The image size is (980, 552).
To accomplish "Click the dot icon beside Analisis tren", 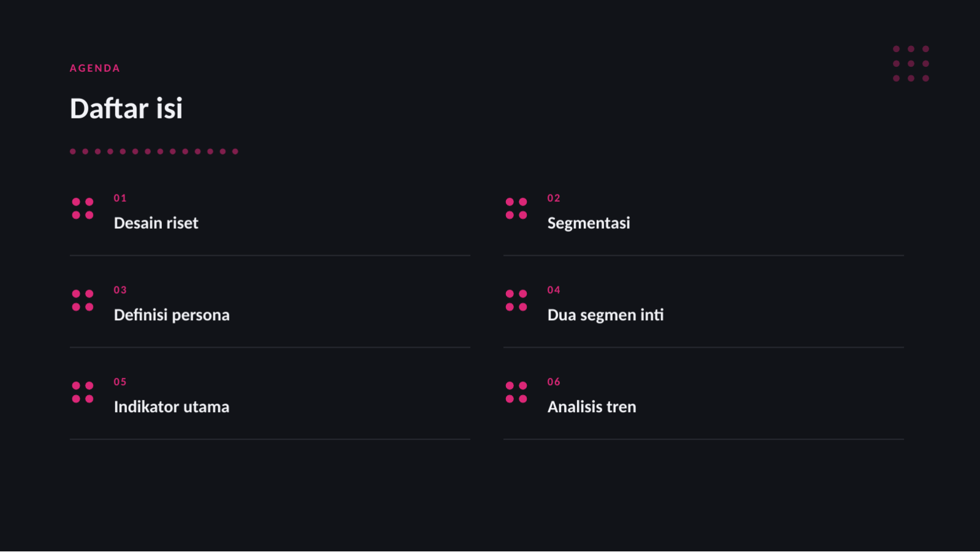I will click(516, 393).
